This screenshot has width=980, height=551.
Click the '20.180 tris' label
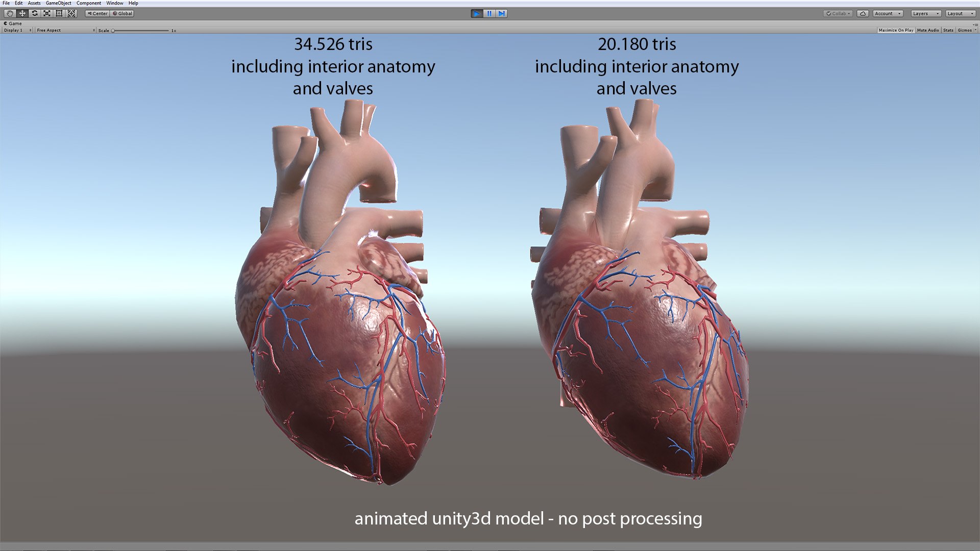[636, 44]
